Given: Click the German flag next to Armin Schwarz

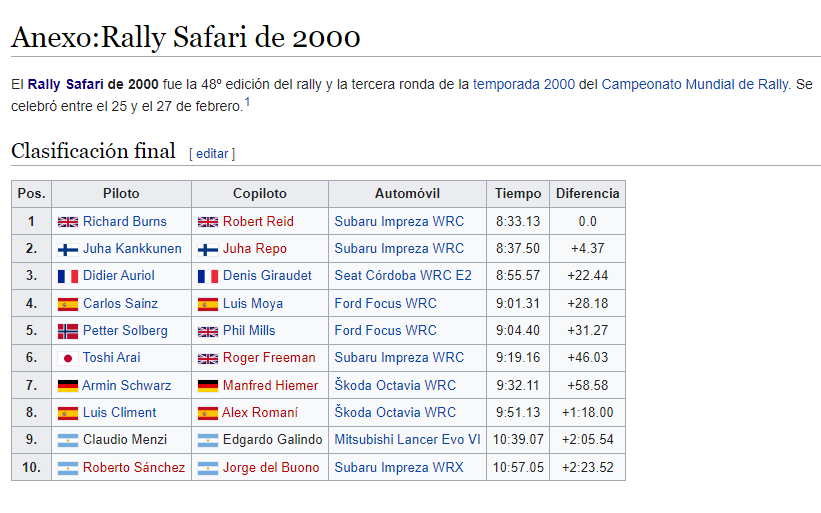Looking at the screenshot, I should click(68, 386).
